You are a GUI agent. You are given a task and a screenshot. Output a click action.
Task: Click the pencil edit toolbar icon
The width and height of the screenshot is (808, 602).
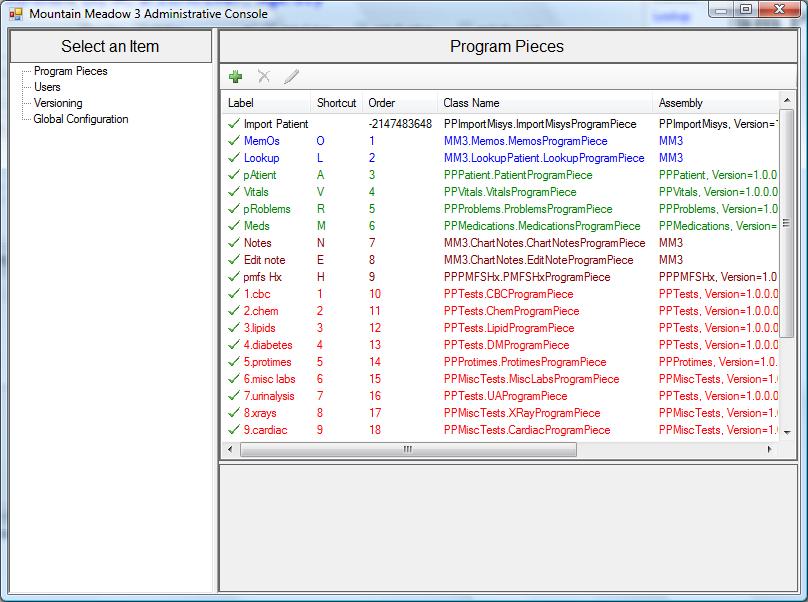click(291, 77)
